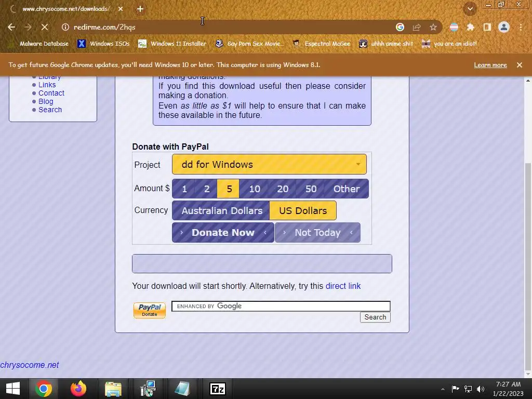Click the address bar URL redirme.com/2hqs
The height and width of the screenshot is (399, 532).
[x=104, y=27]
